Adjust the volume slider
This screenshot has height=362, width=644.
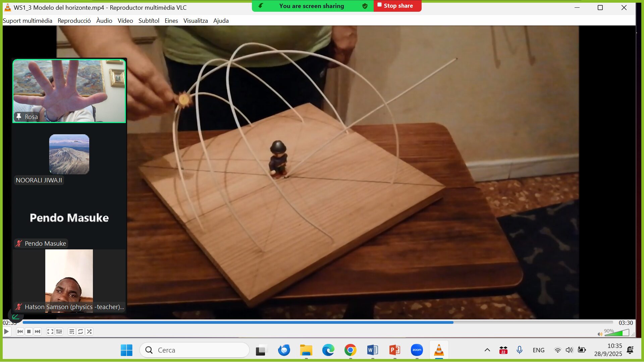[616, 333]
